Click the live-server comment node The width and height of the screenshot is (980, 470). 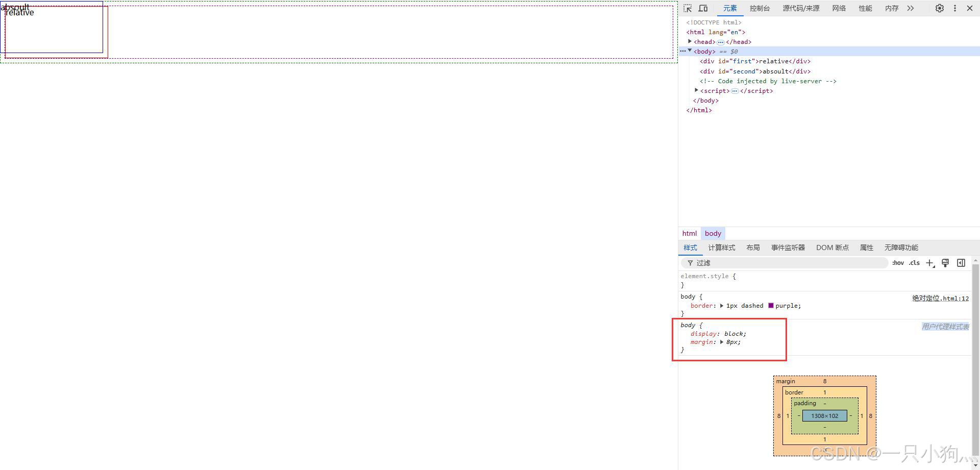coord(768,81)
